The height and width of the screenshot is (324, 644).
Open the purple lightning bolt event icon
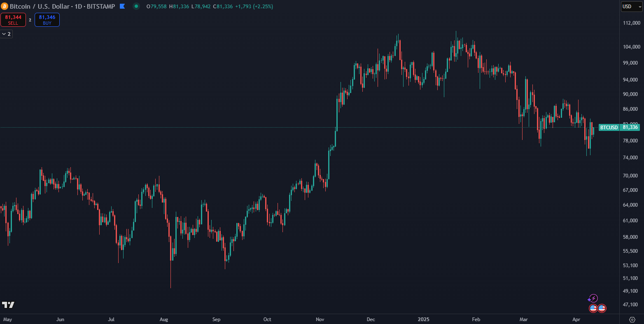coord(593,298)
